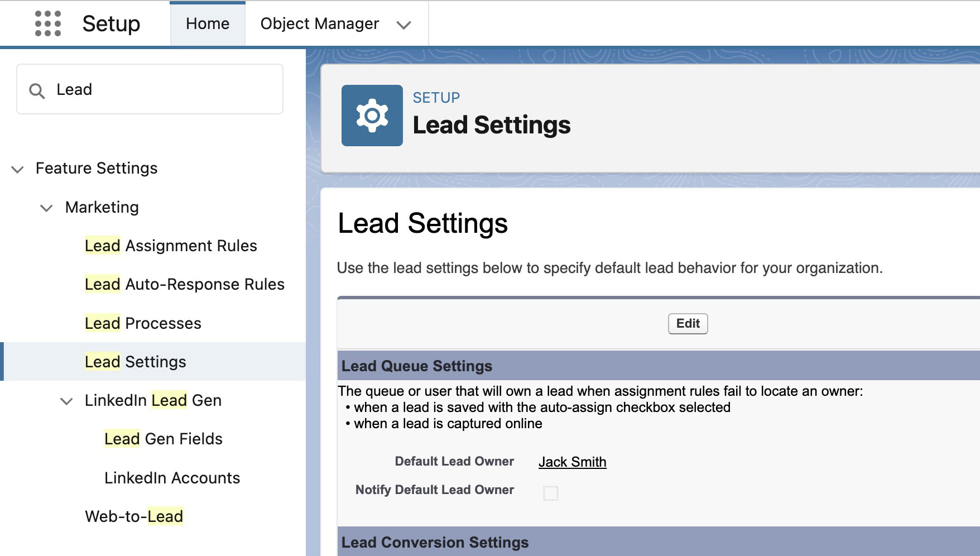Viewport: 980px width, 556px height.
Task: Collapse the Feature Settings section
Action: pos(17,169)
